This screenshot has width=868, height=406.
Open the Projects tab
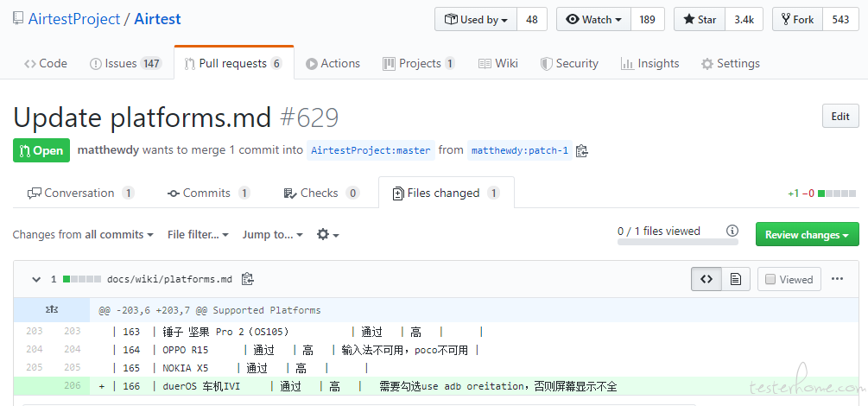click(x=419, y=63)
